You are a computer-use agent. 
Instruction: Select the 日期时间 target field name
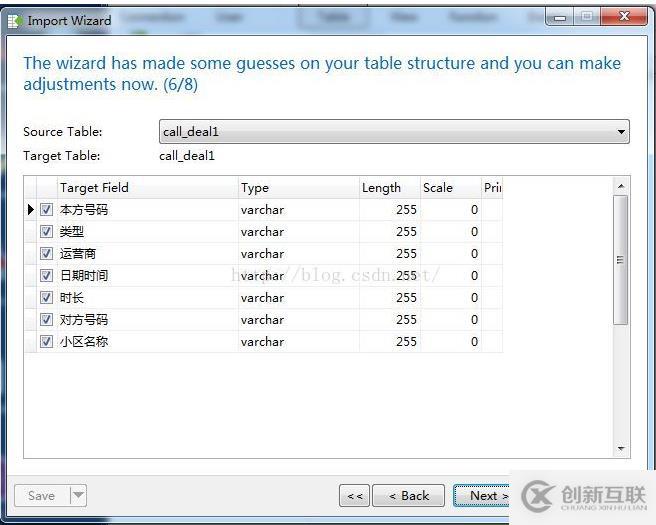coord(84,276)
